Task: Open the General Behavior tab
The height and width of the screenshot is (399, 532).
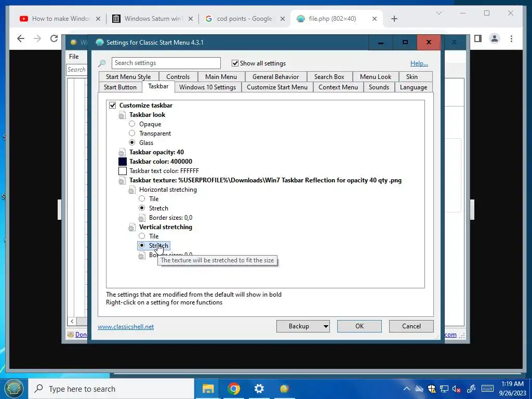Action: click(275, 77)
